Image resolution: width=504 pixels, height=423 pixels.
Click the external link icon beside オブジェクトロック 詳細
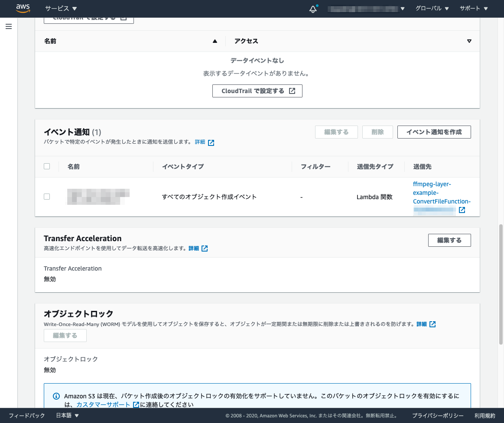click(x=432, y=324)
